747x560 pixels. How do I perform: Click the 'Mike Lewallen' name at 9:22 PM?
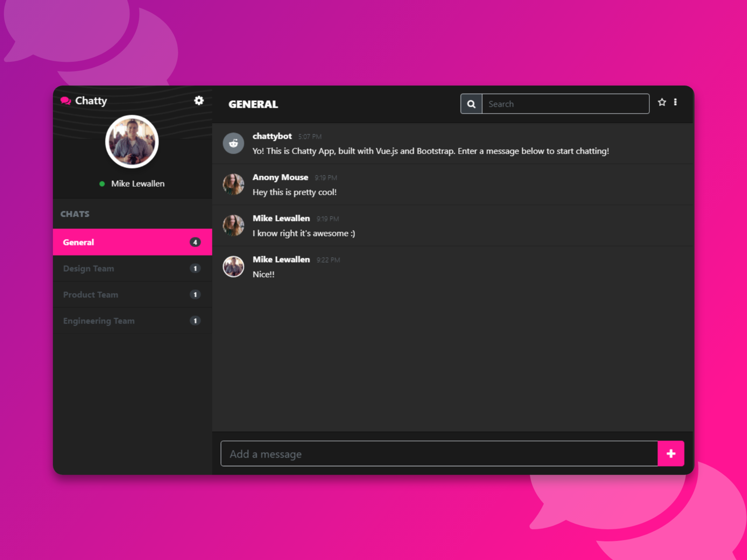(x=281, y=259)
